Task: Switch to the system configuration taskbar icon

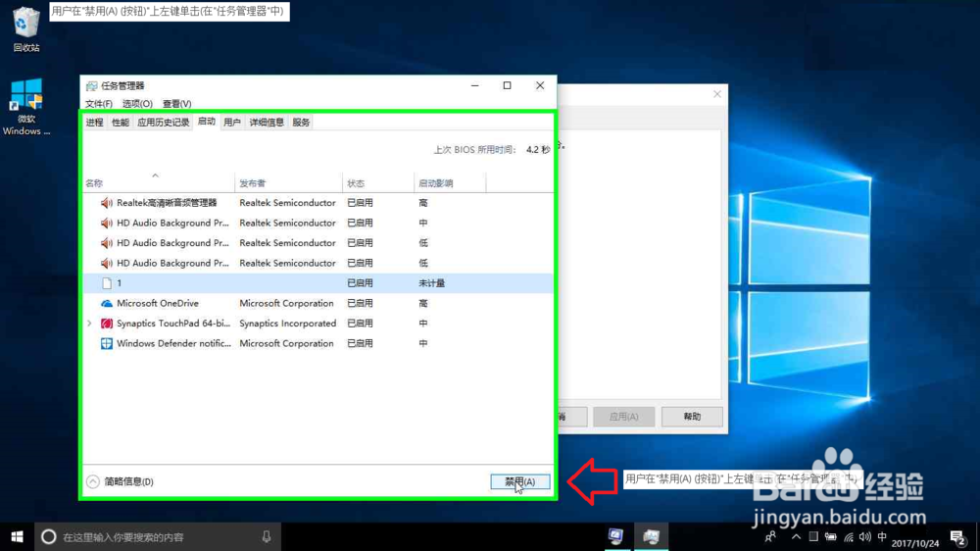Action: pos(616,536)
